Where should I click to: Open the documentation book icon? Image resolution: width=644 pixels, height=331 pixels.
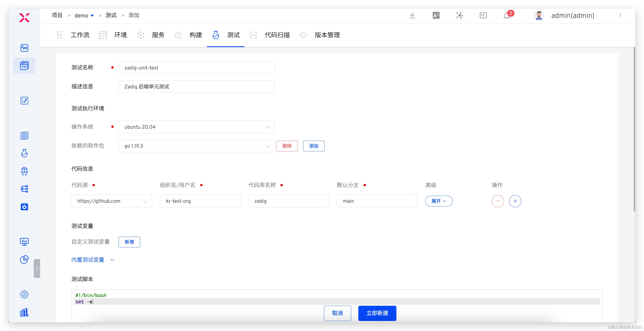[483, 15]
